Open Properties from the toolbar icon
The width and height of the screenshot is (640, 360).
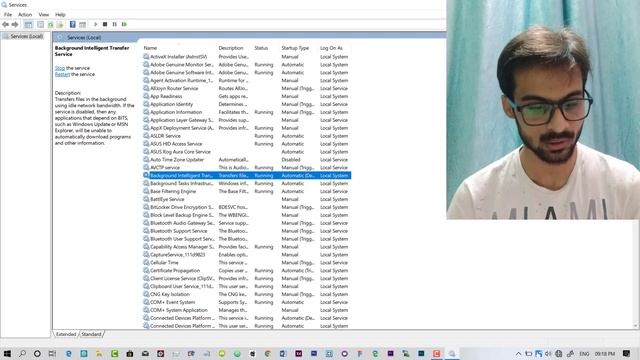(40, 24)
